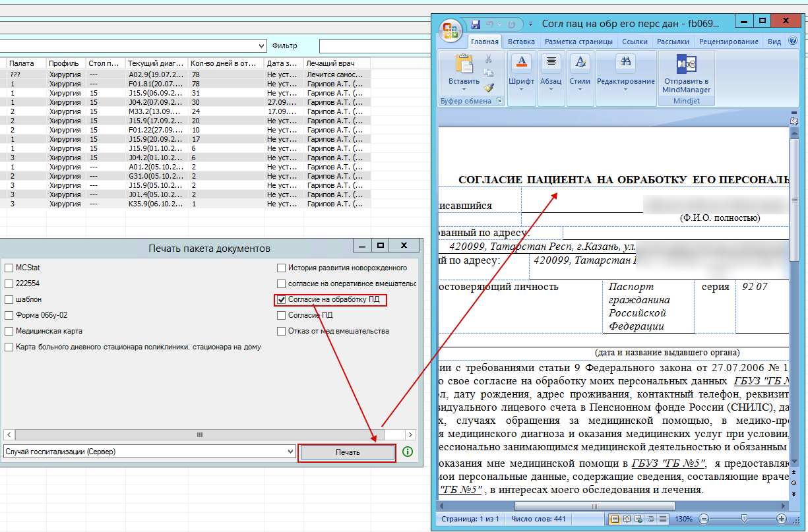This screenshot has width=808, height=532.
Task: Cut selection with scissors icon
Action: (x=489, y=59)
